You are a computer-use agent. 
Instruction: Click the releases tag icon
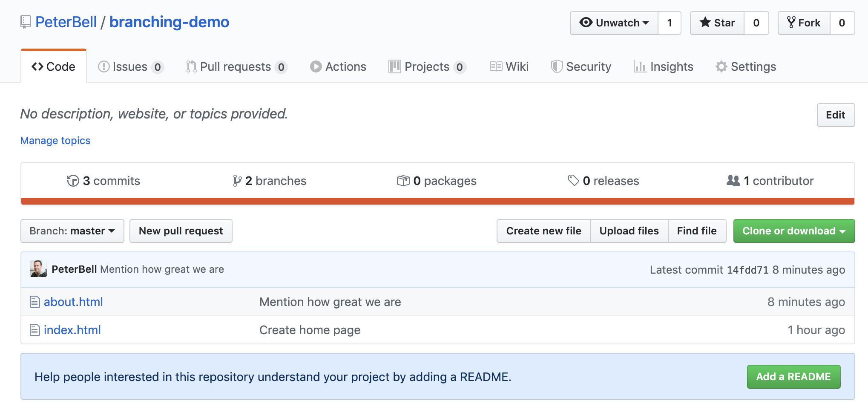(573, 181)
